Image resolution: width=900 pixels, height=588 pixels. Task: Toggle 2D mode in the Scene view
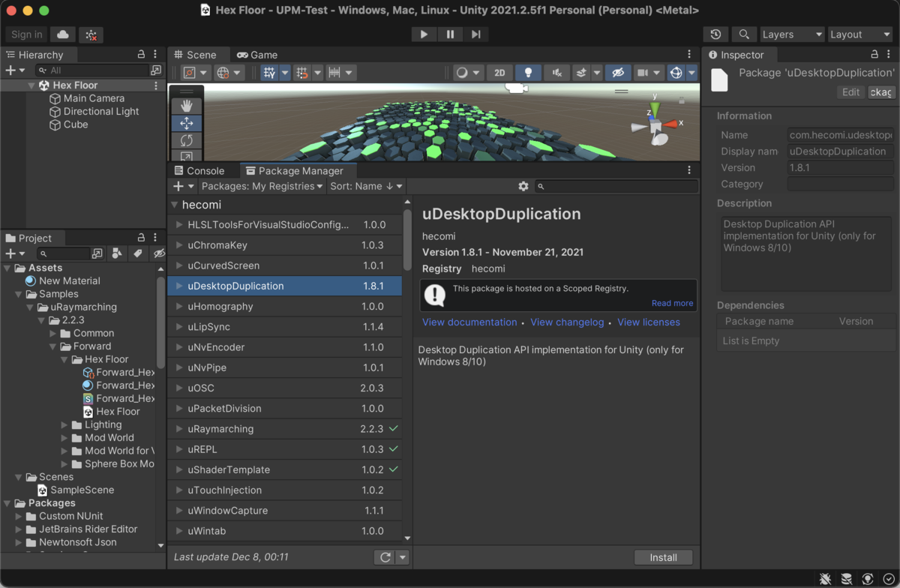tap(499, 72)
